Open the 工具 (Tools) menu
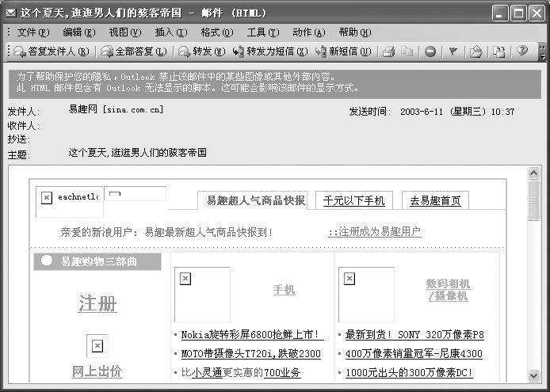This screenshot has width=550, height=392. tap(262, 32)
